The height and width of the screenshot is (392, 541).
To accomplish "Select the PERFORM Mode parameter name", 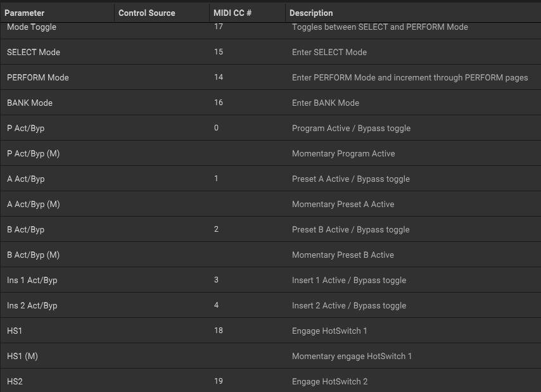I will [x=38, y=77].
